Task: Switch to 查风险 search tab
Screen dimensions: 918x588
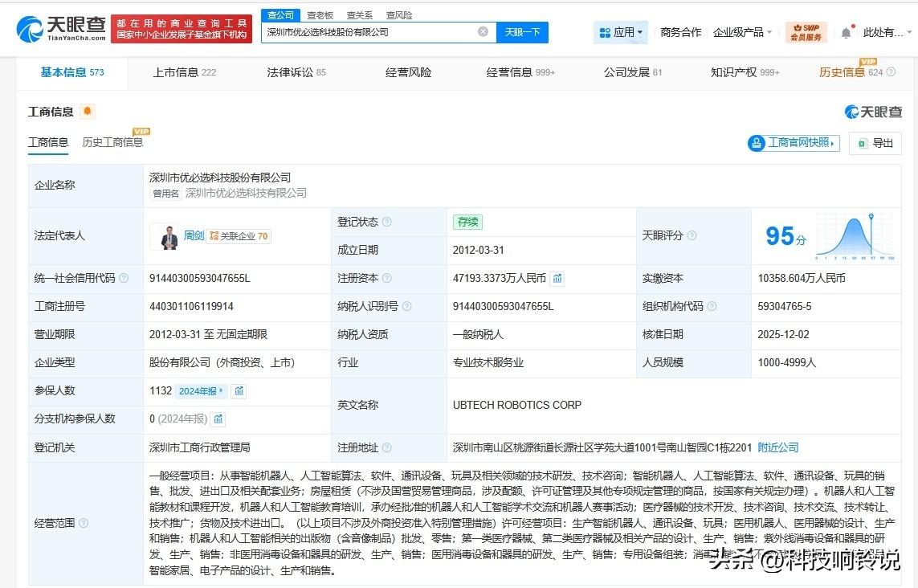Action: coord(399,15)
